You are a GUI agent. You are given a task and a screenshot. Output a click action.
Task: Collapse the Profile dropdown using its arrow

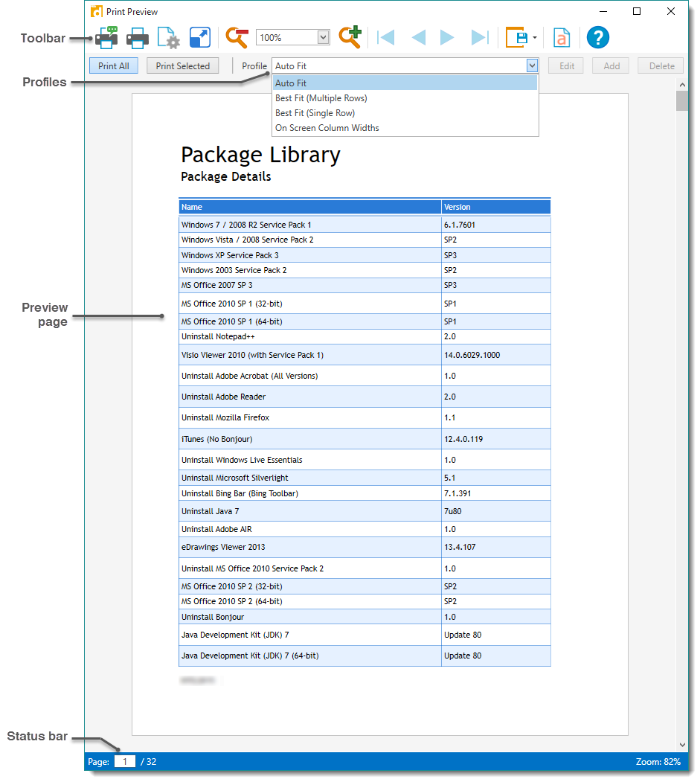click(x=532, y=65)
